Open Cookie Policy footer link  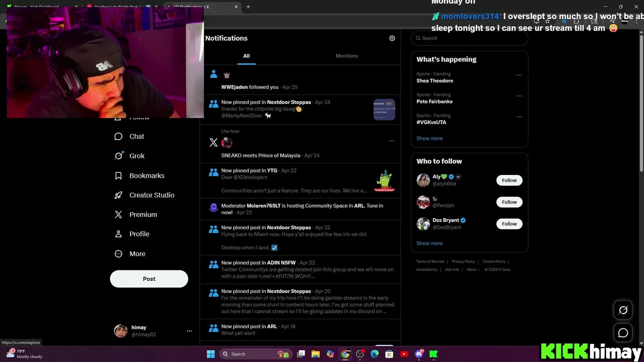point(494,261)
